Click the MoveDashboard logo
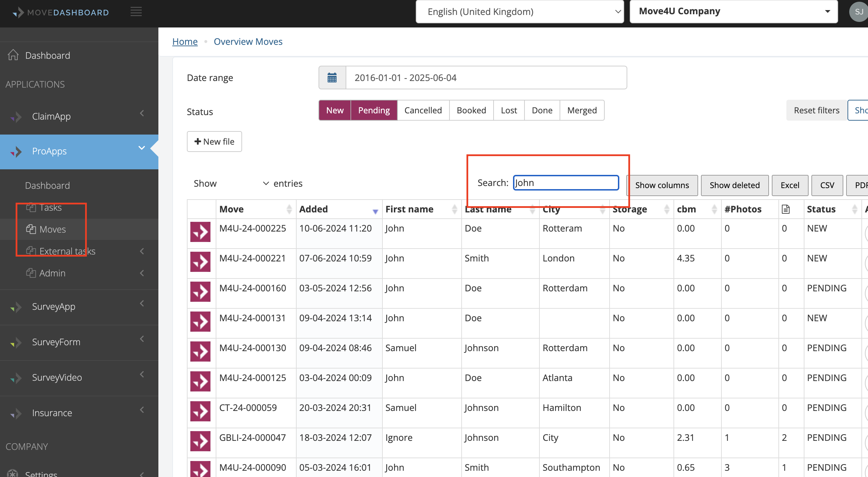 pyautogui.click(x=61, y=13)
